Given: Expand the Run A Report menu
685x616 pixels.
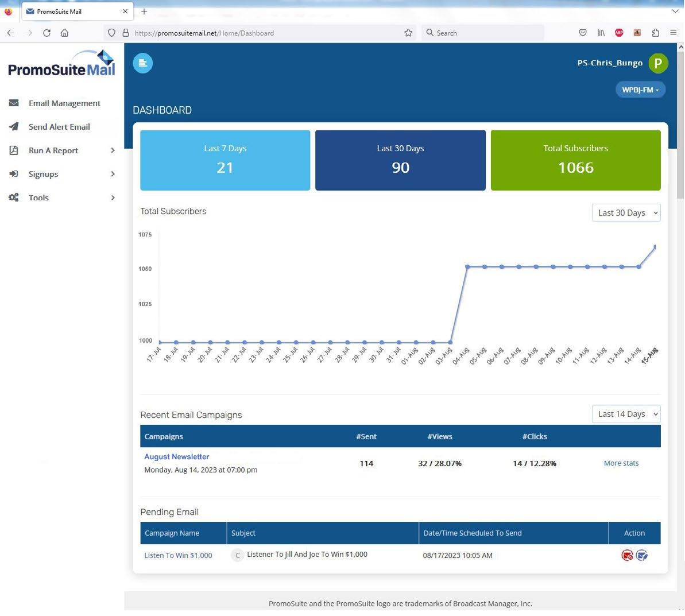Looking at the screenshot, I should (61, 150).
